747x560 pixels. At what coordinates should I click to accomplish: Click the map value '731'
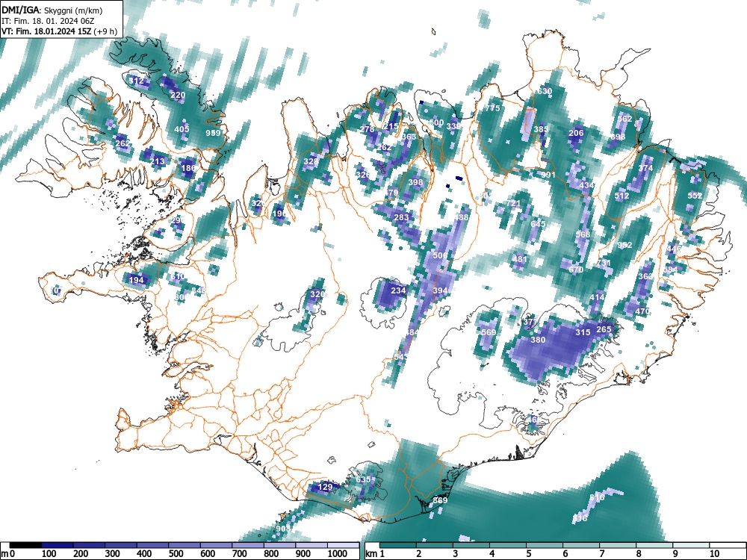click(604, 263)
